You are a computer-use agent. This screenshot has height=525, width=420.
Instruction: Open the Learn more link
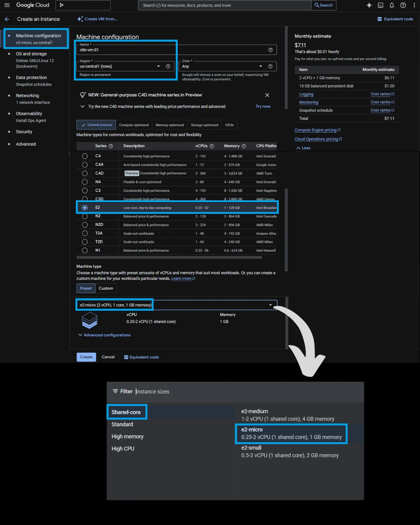(x=183, y=278)
